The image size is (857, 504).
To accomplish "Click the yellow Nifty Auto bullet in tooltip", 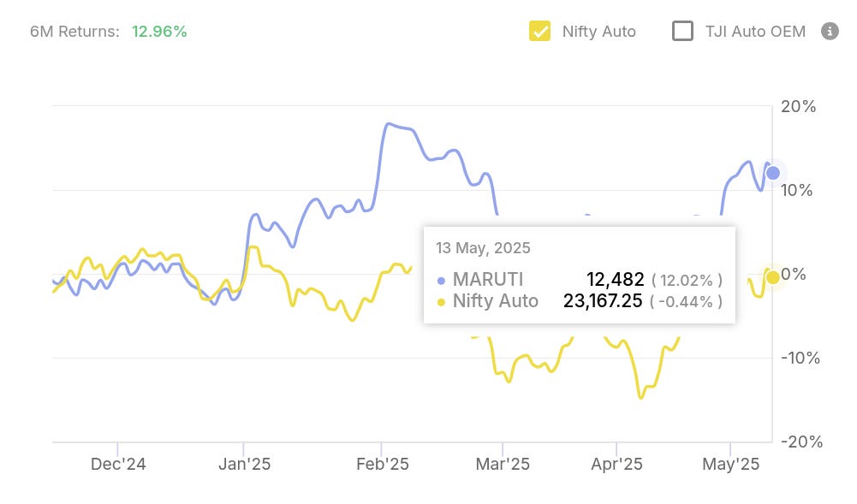I will tap(441, 301).
